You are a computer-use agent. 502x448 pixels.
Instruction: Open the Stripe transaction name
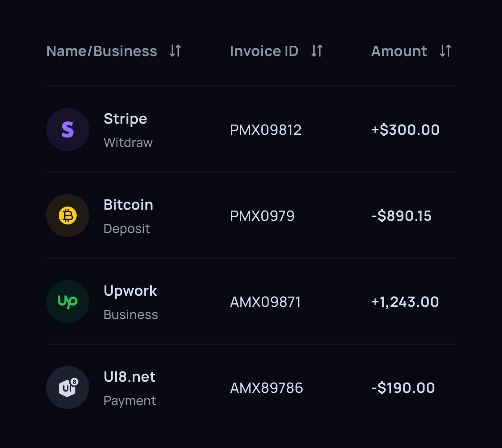[x=125, y=119]
